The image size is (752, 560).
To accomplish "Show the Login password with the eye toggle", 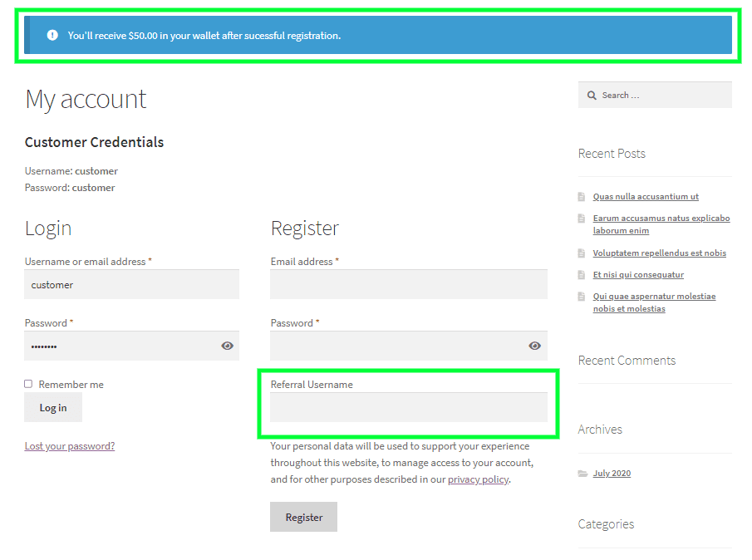I will (x=227, y=346).
